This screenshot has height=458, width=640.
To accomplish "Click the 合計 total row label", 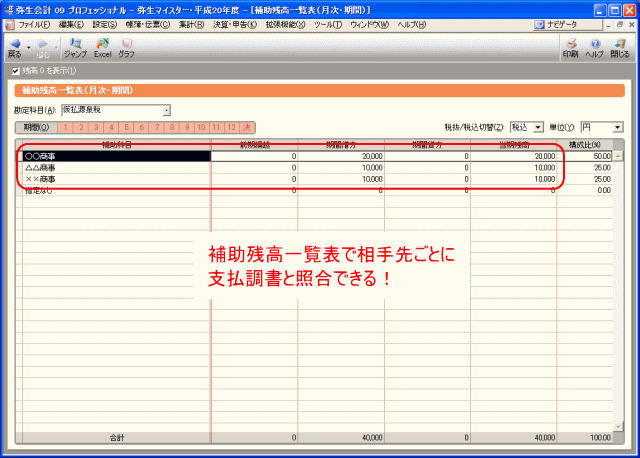I will [117, 438].
